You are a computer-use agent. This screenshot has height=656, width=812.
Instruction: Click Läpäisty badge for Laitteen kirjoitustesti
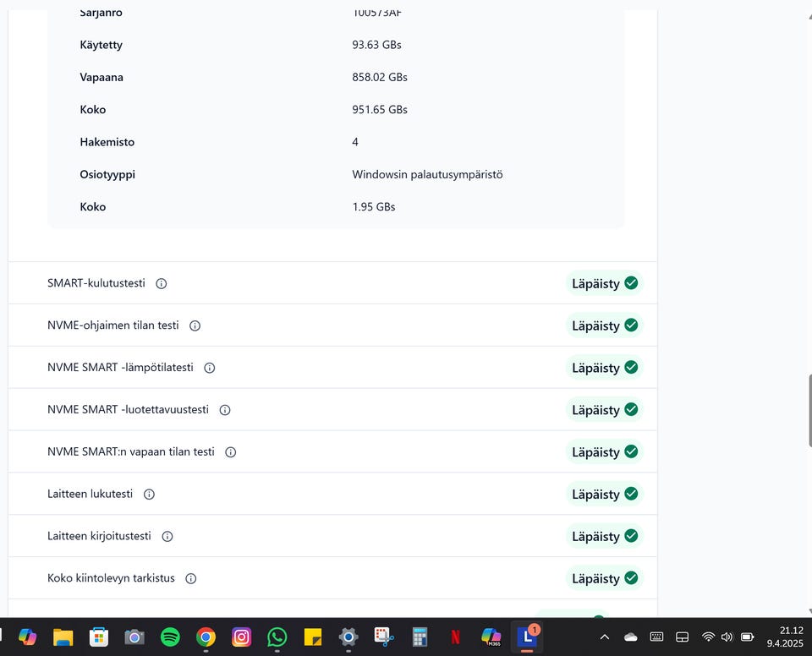[x=604, y=537]
